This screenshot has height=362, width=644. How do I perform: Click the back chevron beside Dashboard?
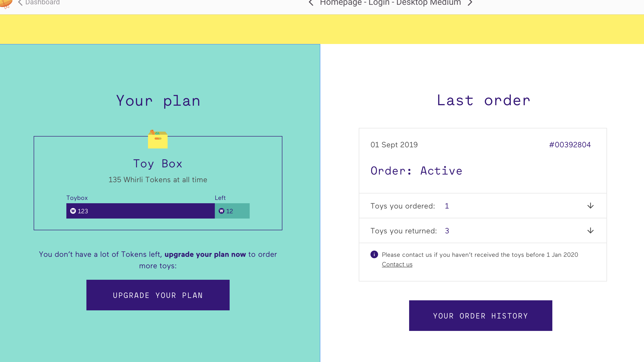coord(21,3)
